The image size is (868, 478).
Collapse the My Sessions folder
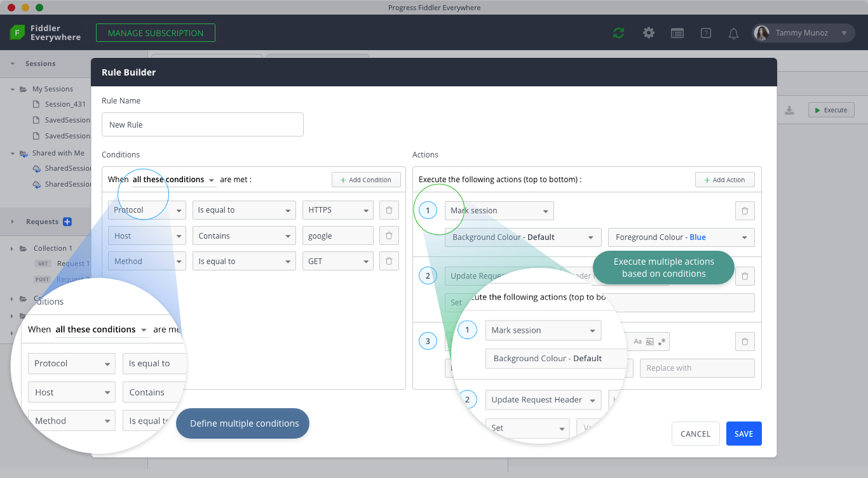[13, 89]
